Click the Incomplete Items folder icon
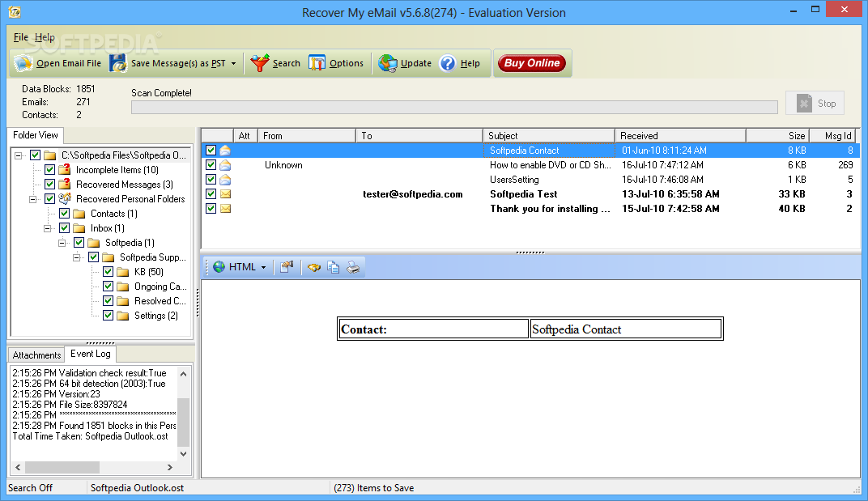 pos(65,169)
